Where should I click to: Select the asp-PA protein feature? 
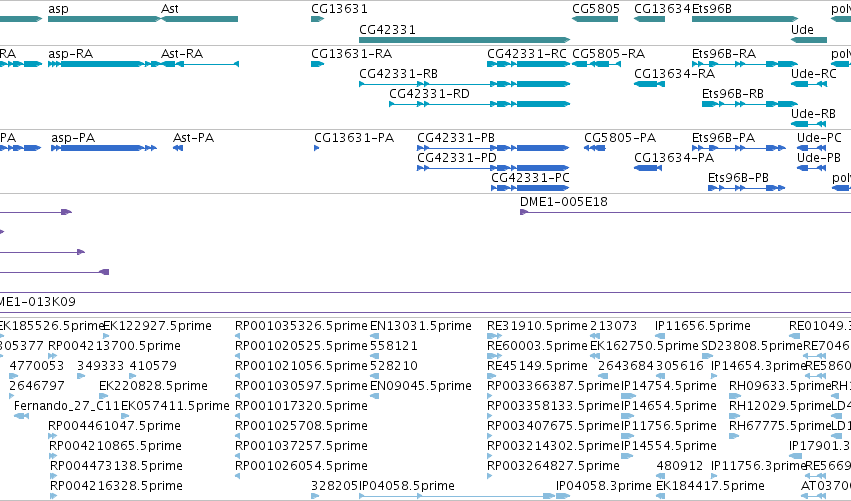click(x=104, y=148)
